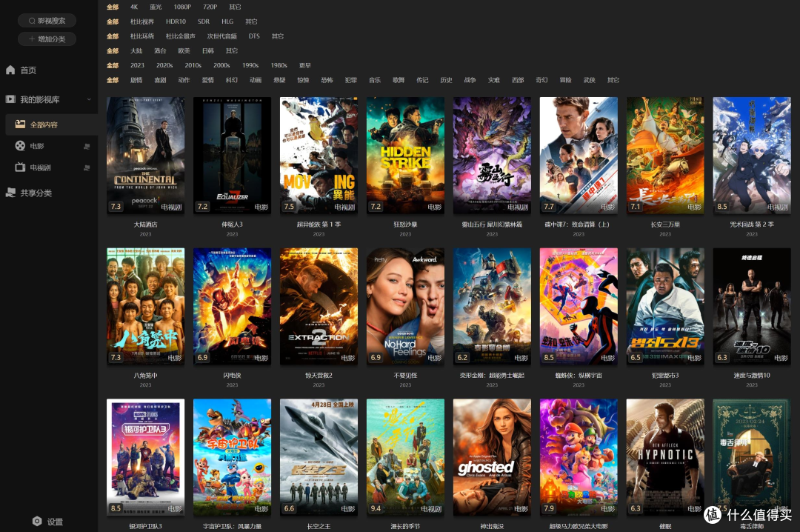Open Hypnotic 催眠 poster
Viewport: 800px width, 532px height.
(x=665, y=457)
